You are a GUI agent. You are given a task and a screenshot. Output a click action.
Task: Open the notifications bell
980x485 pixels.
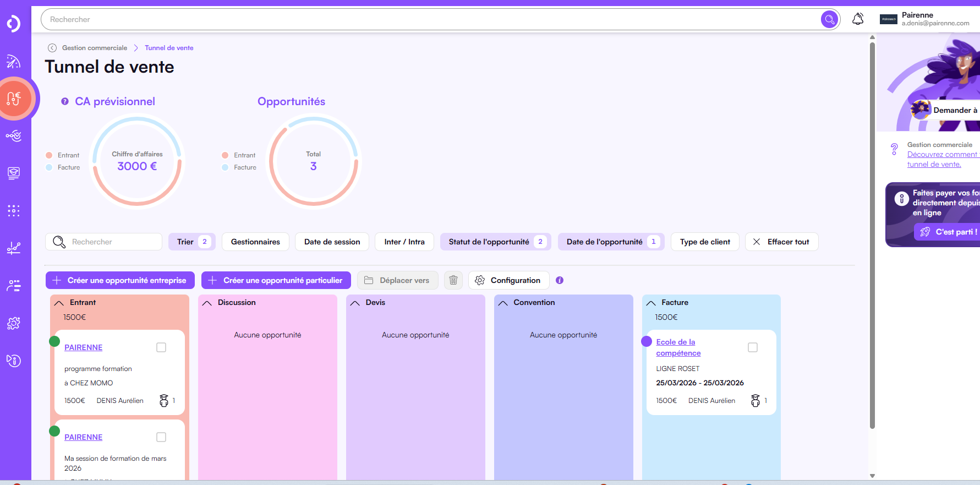coord(858,19)
